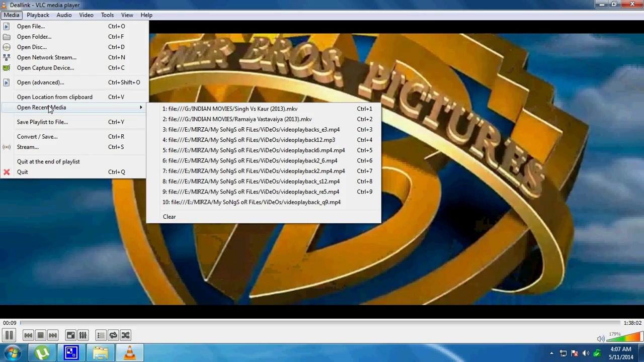This screenshot has width=644, height=362.
Task: Show hidden system tray icons
Action: (x=551, y=353)
